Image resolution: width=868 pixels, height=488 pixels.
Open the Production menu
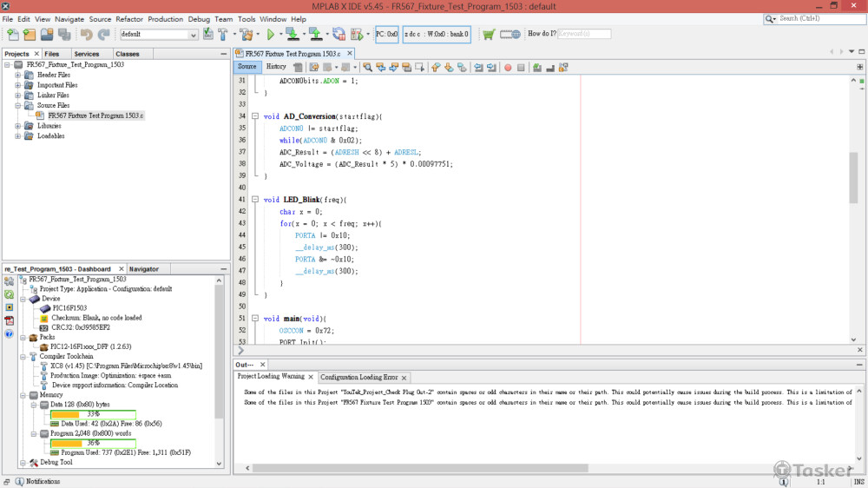[x=165, y=19]
